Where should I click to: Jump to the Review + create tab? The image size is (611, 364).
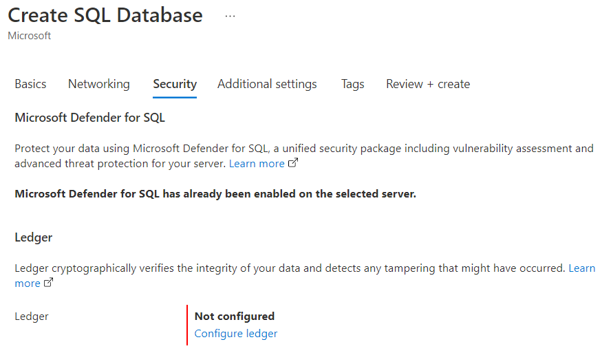(428, 84)
